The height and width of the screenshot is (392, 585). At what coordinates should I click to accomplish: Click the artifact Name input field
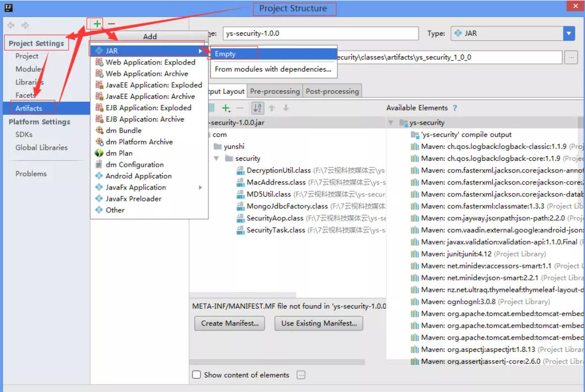321,33
